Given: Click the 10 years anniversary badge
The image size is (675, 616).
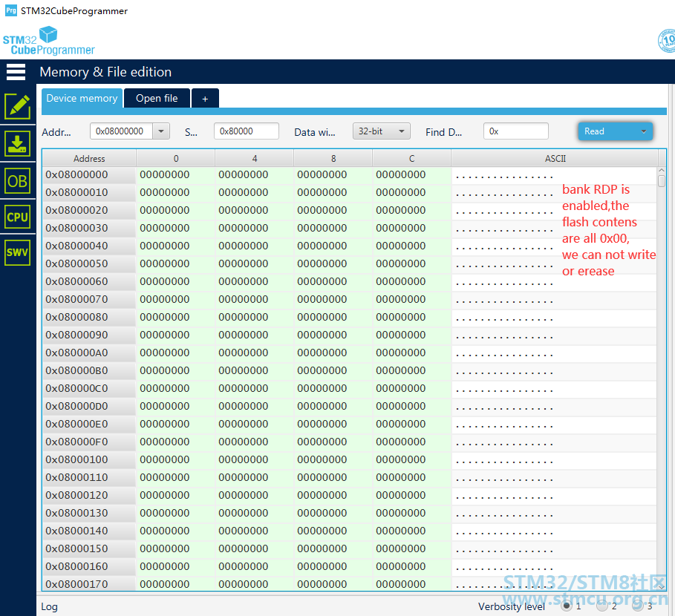Looking at the screenshot, I should pyautogui.click(x=667, y=41).
